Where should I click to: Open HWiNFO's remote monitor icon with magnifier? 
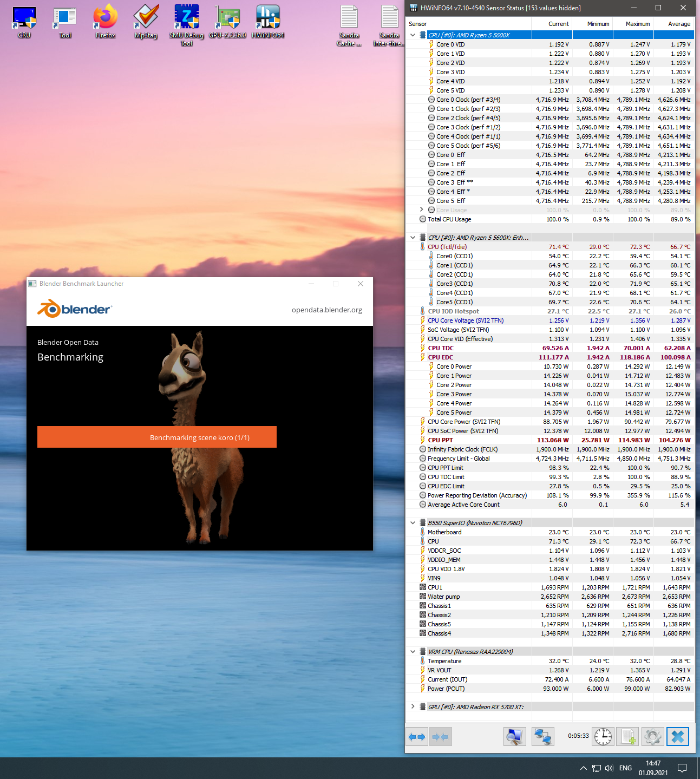pos(515,737)
